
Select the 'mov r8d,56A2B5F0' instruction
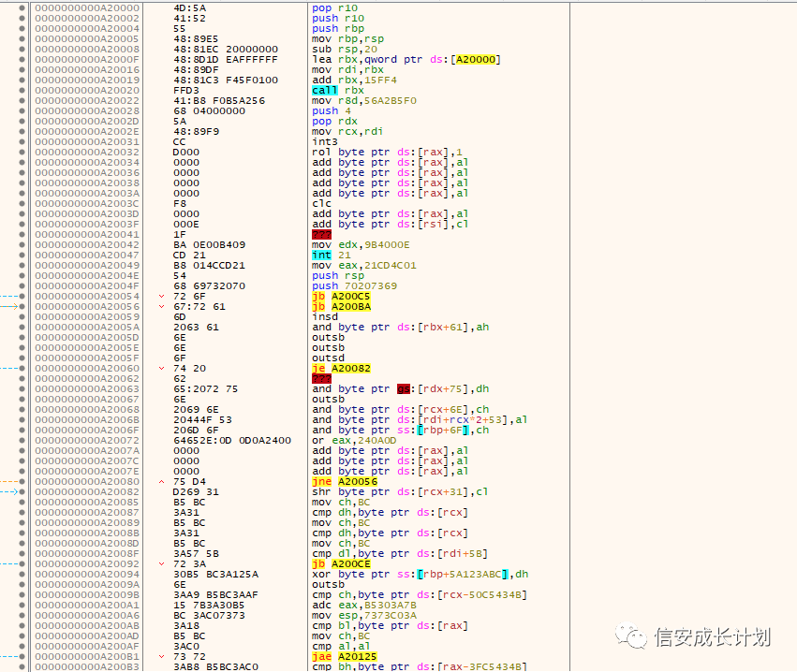point(364,100)
